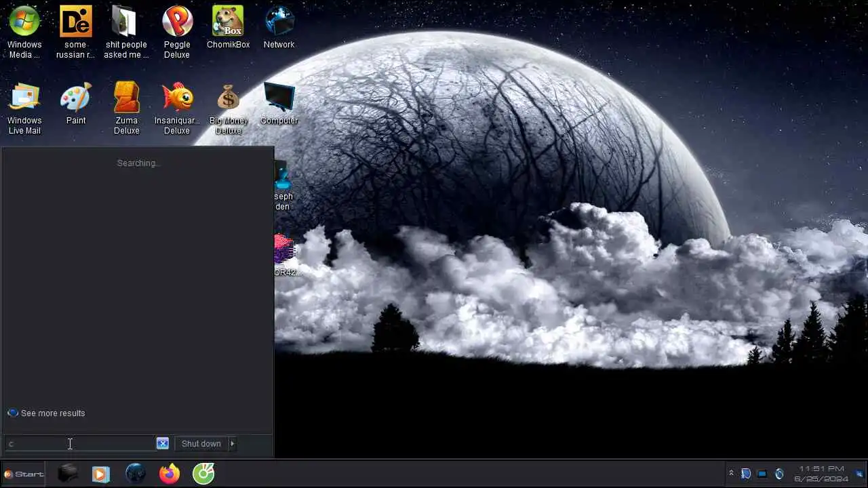Open the Network desktop icon

(279, 27)
